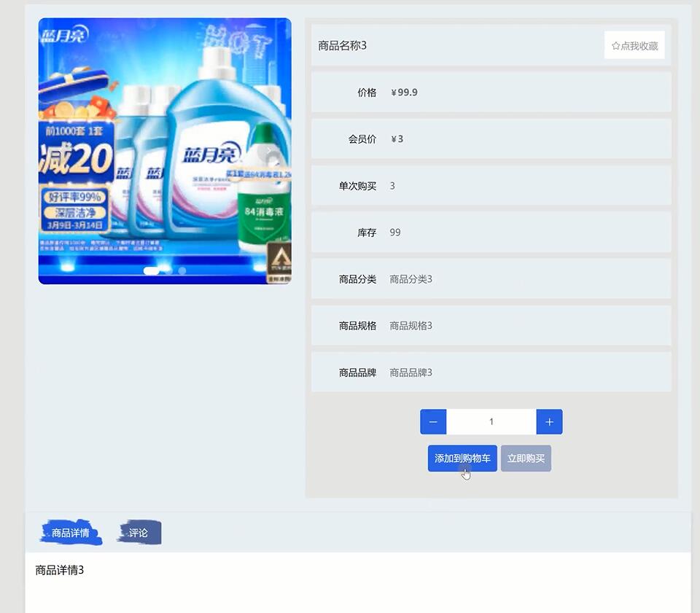Viewport: 700px width, 613px height.
Task: Click the 立即购买 button
Action: [x=526, y=458]
